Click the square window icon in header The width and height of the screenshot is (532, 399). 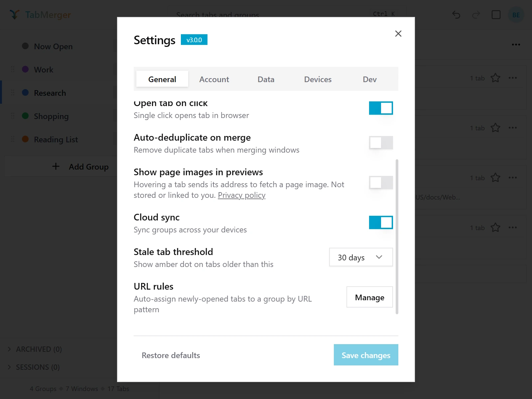pos(496,15)
